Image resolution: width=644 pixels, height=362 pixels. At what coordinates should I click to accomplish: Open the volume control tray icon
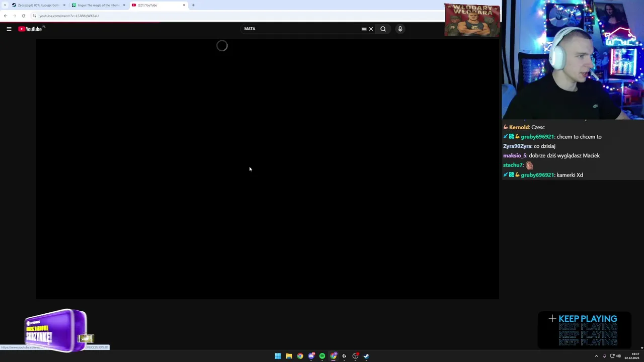click(618, 356)
